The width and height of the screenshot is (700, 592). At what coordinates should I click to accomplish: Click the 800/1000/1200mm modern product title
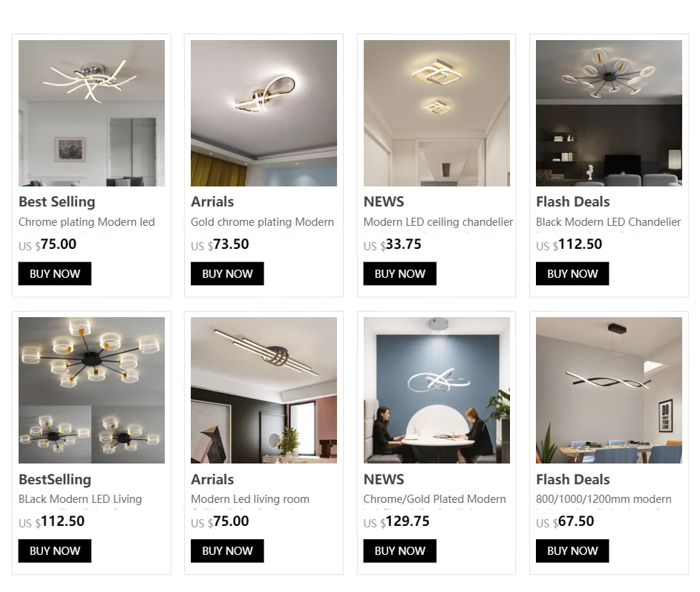click(604, 499)
